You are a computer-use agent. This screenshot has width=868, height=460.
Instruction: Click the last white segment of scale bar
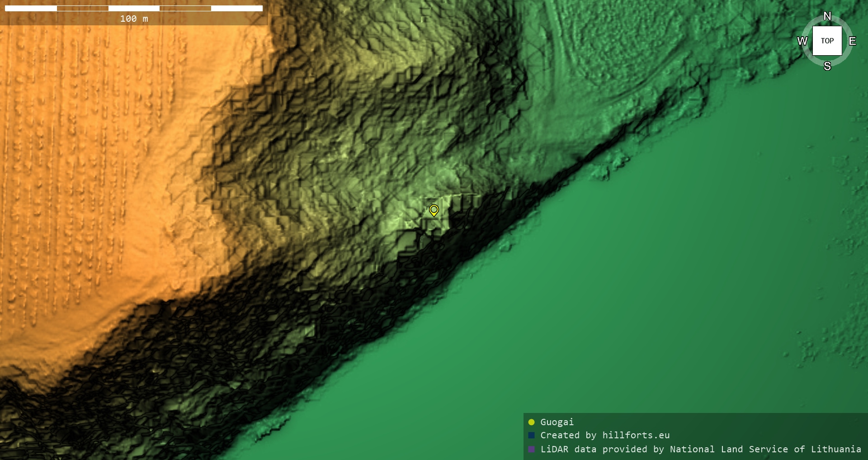tap(237, 8)
